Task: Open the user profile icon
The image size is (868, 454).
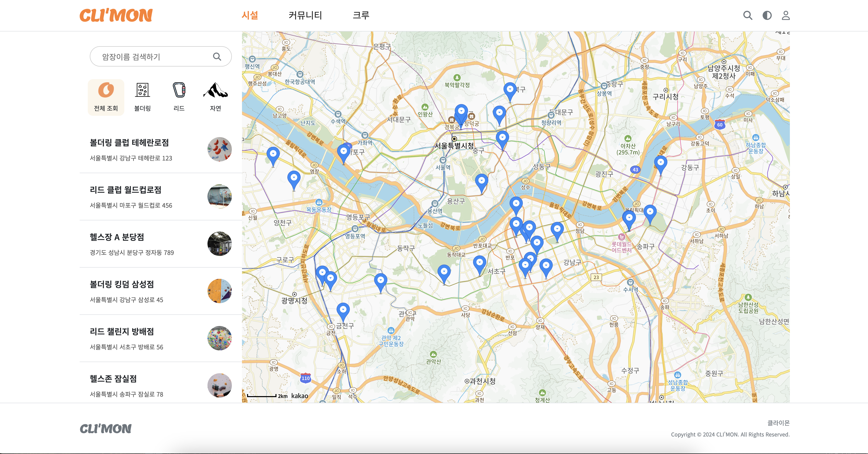Action: click(786, 15)
